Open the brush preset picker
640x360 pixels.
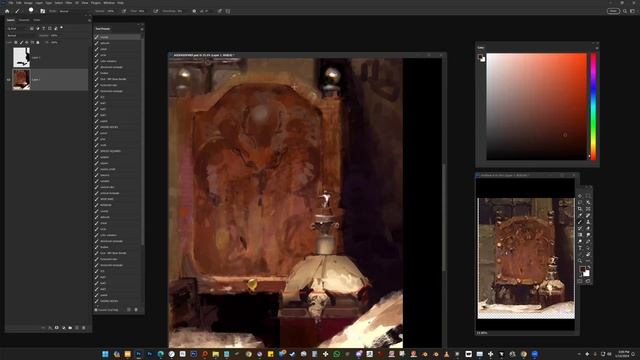[31, 11]
